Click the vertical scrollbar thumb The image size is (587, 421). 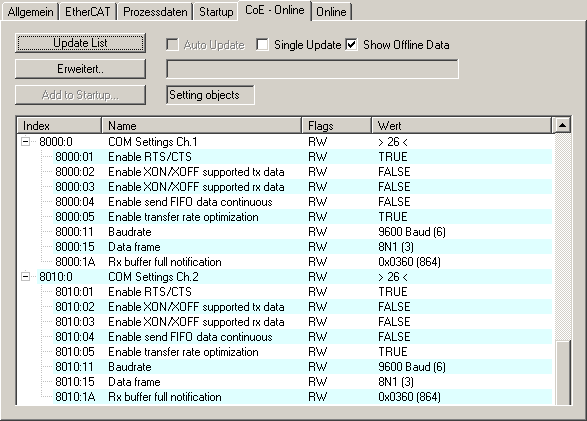pos(563,372)
